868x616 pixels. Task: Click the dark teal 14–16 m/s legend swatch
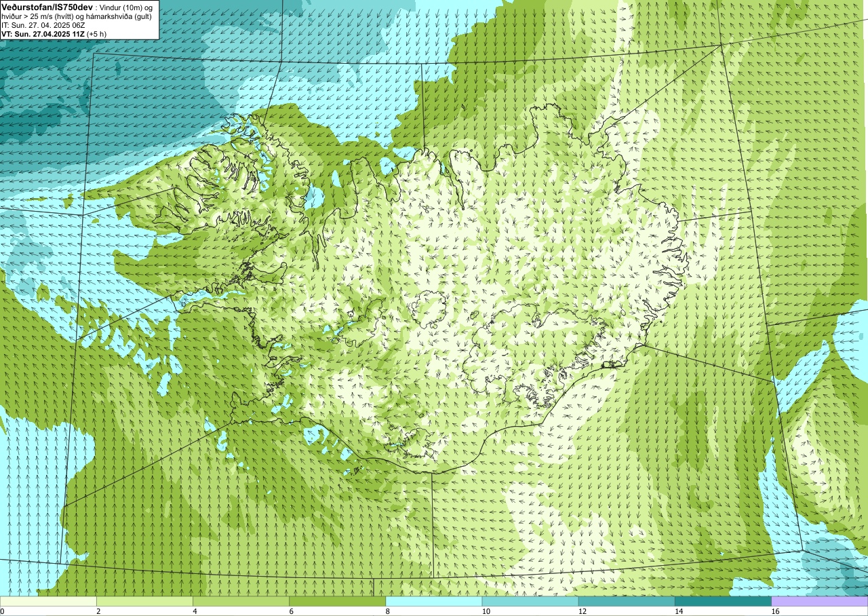tap(723, 601)
